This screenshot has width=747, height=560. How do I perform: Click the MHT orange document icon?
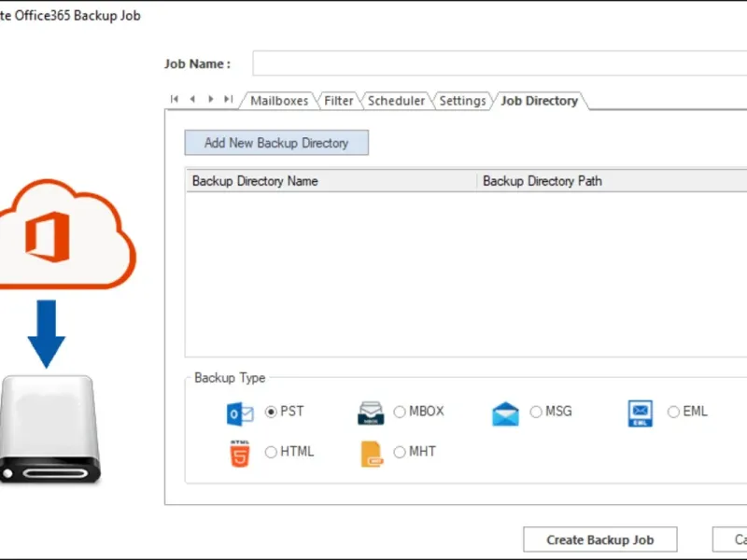[x=372, y=454]
